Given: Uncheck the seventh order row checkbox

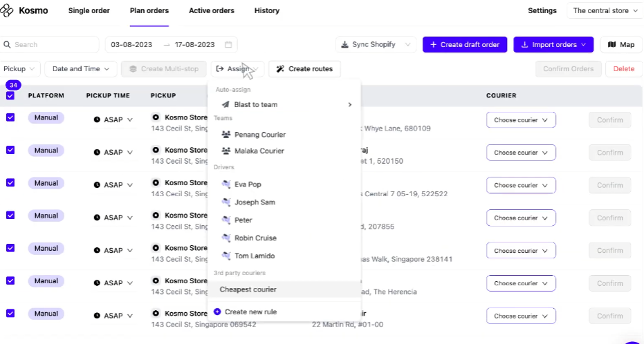Looking at the screenshot, I should point(10,313).
